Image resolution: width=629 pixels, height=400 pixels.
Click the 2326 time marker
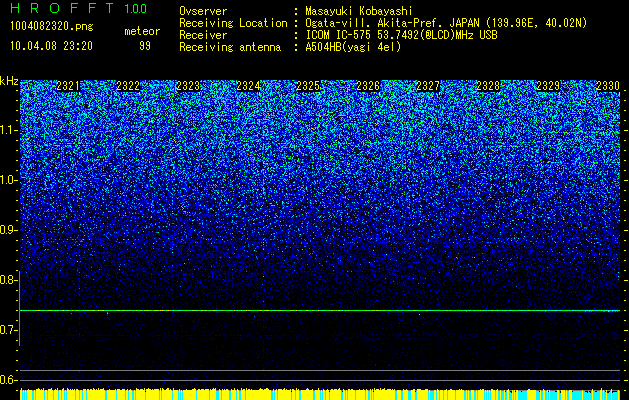[368, 86]
